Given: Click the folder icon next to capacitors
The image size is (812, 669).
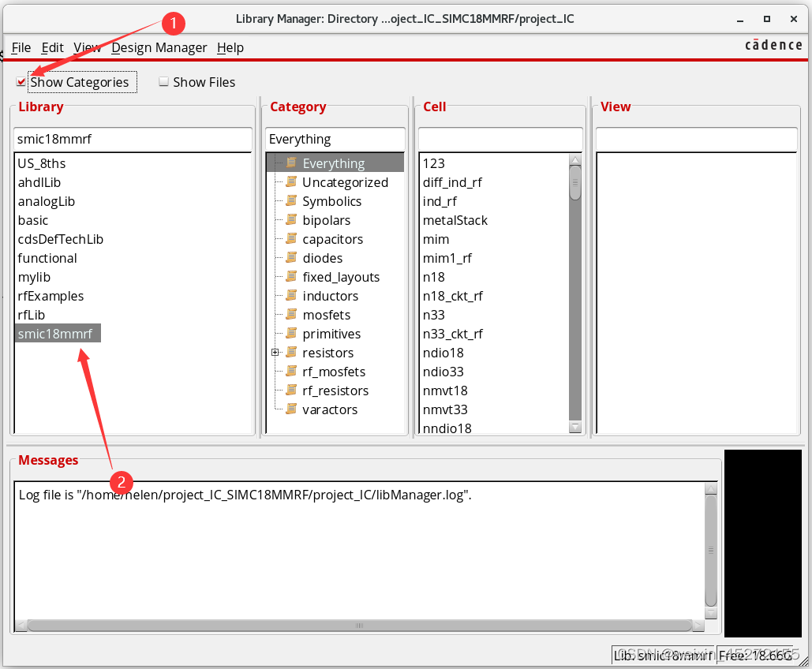Looking at the screenshot, I should click(291, 239).
